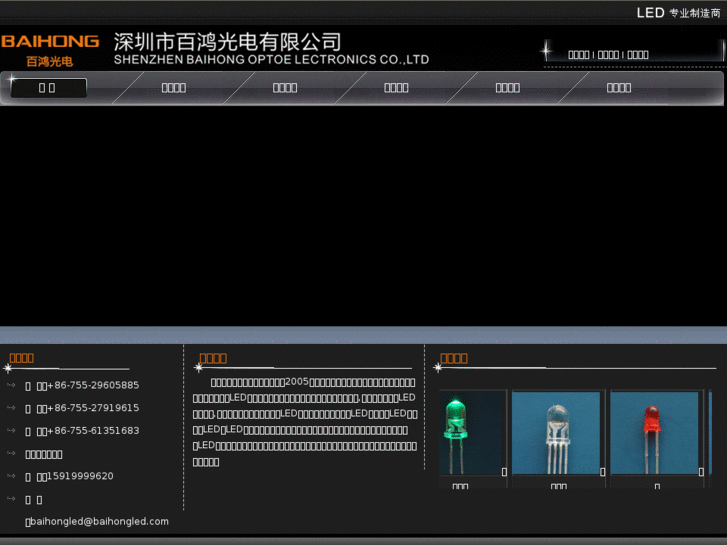This screenshot has height=545, width=727.
Task: Click orange heading above the phone numbers
Action: [21, 358]
